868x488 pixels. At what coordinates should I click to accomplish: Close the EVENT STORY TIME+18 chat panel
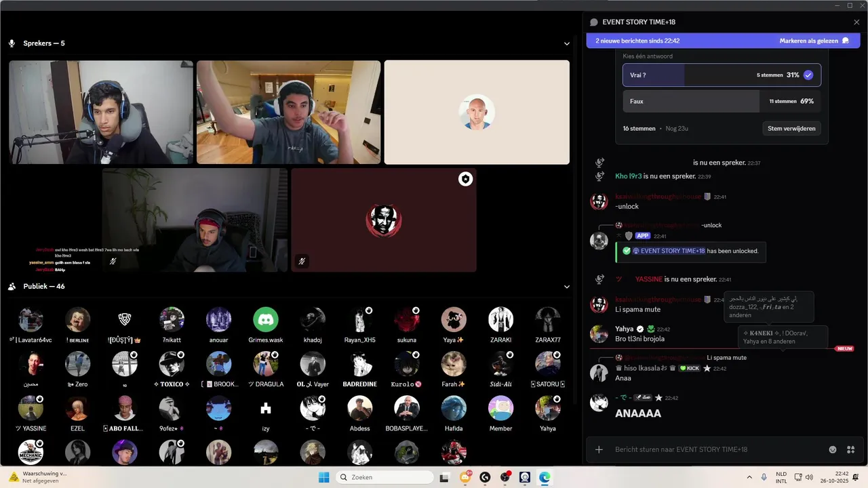856,22
